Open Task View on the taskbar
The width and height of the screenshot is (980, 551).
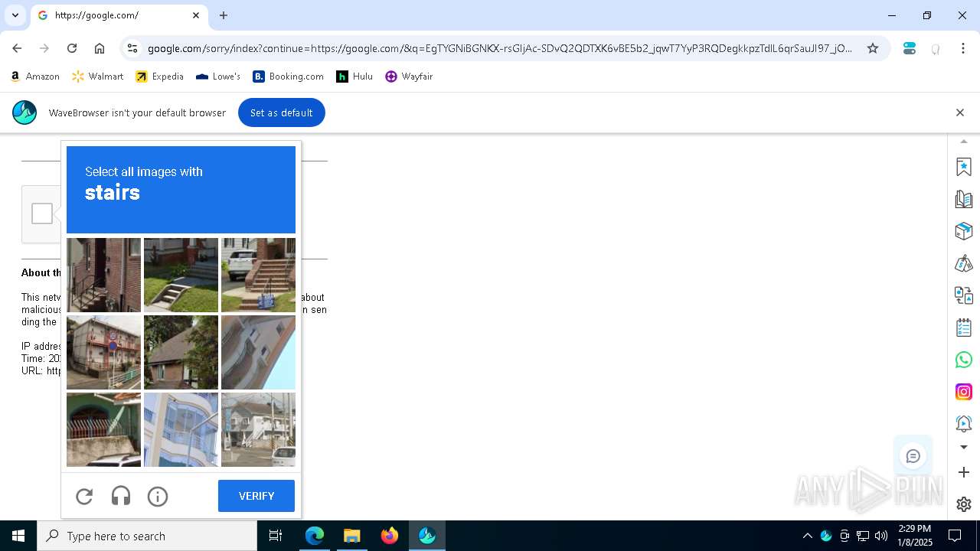coord(276,536)
